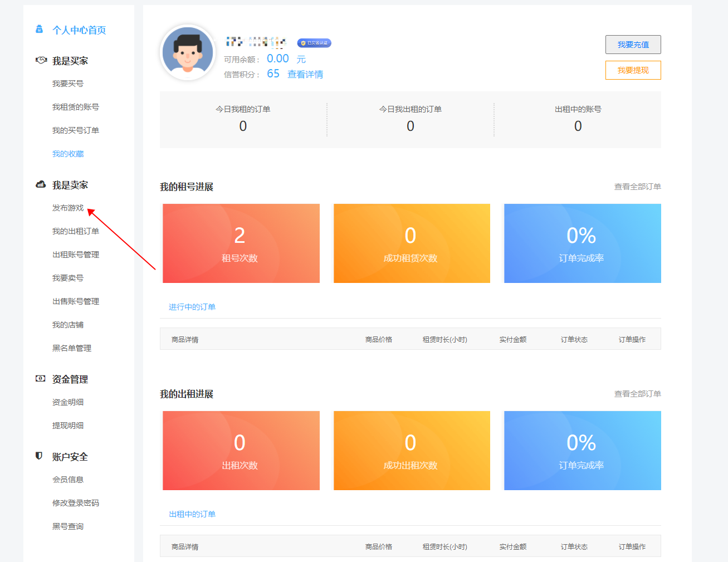
Task: Open 修改登录密码 menu item
Action: pos(76,503)
